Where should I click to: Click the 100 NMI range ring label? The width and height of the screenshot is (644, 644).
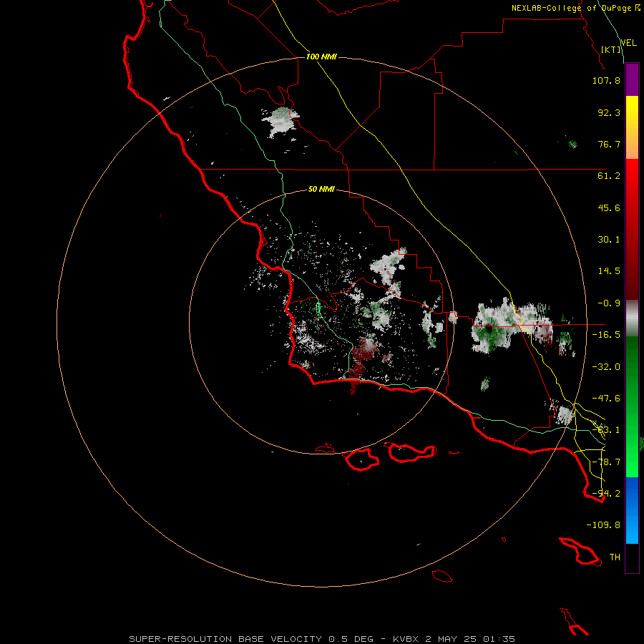tap(321, 57)
